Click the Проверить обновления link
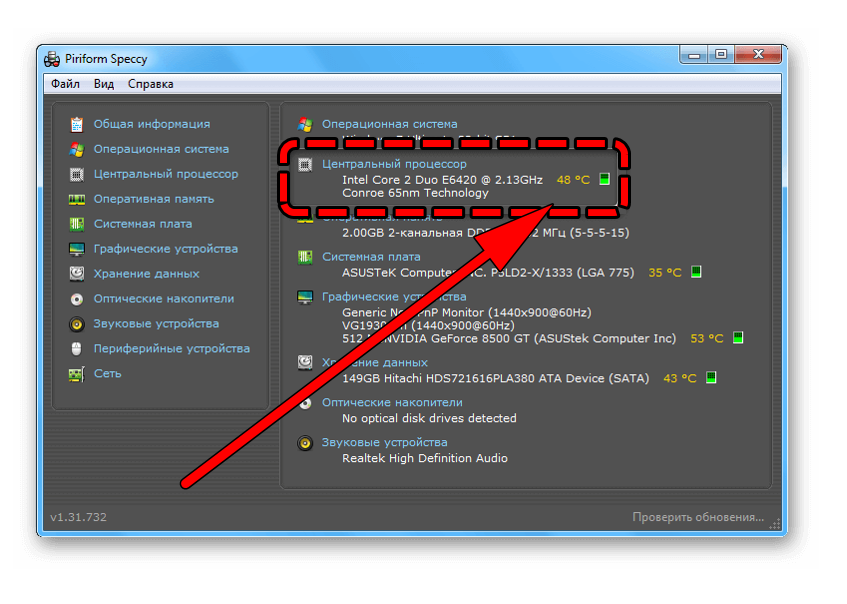The width and height of the screenshot is (847, 604). [697, 517]
